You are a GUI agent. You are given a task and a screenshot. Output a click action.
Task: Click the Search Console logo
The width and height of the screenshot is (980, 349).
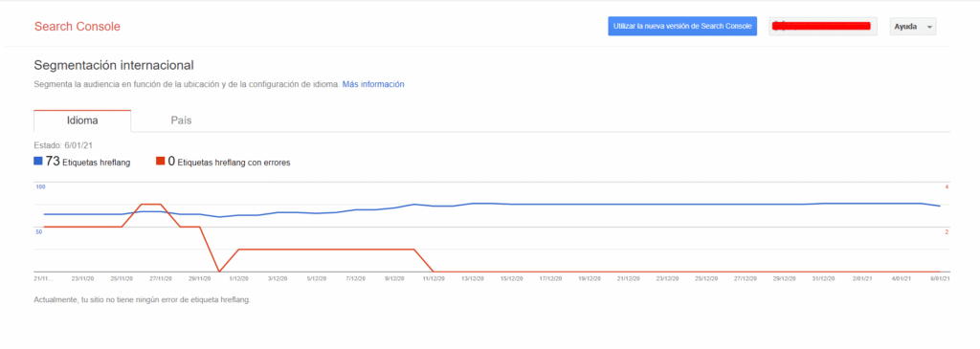(x=78, y=27)
